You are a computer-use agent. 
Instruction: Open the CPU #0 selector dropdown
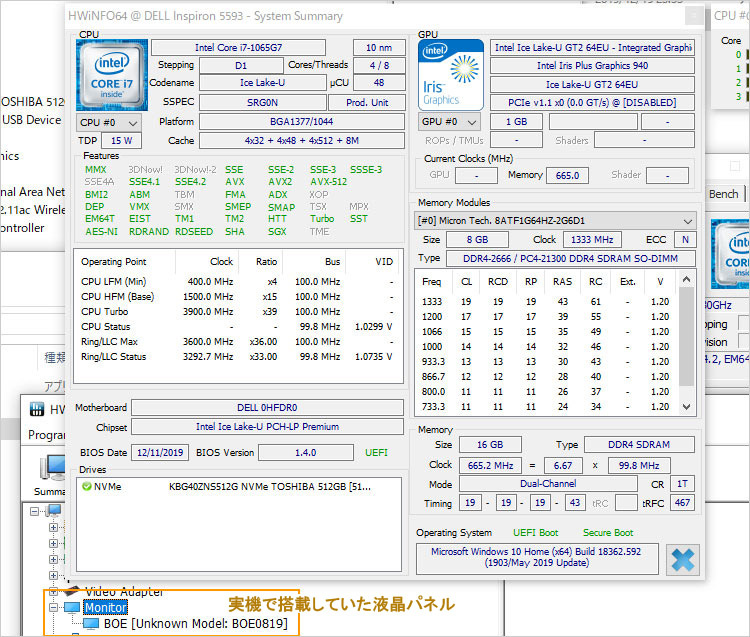coord(109,122)
